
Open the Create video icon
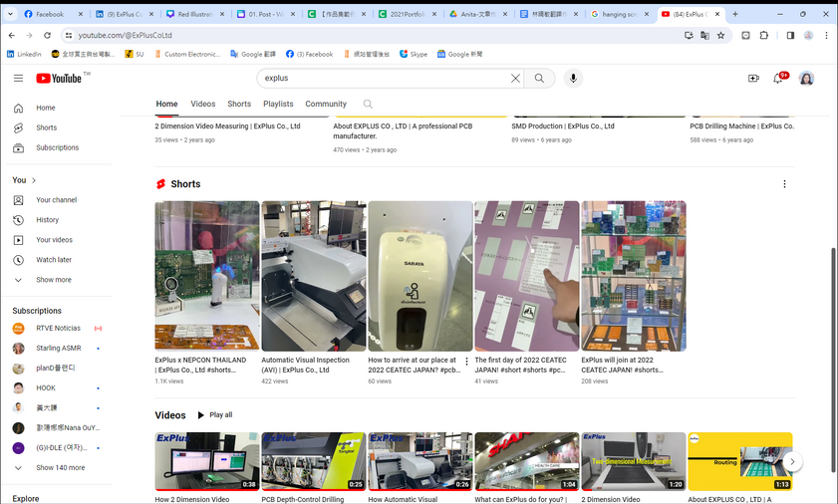(x=753, y=78)
